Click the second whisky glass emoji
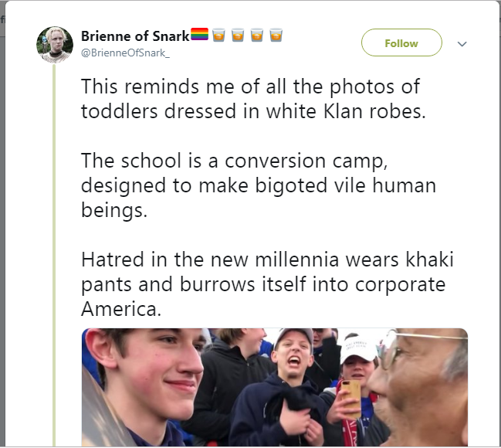 [238, 35]
